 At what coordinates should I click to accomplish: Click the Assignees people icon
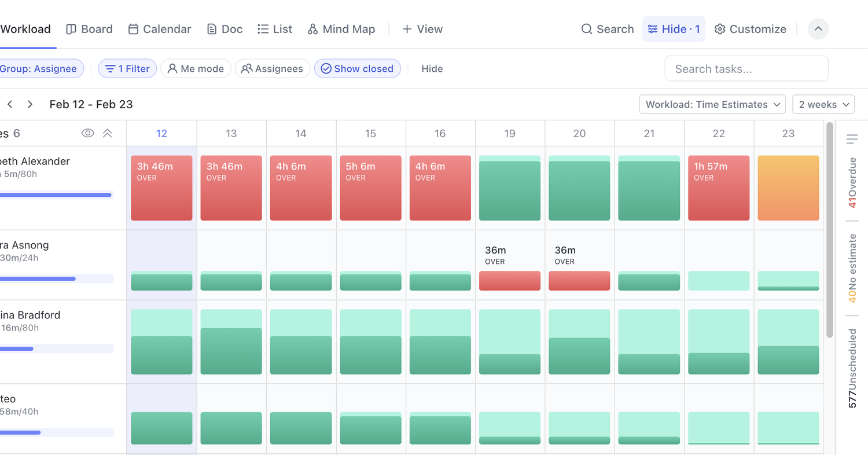pos(247,68)
